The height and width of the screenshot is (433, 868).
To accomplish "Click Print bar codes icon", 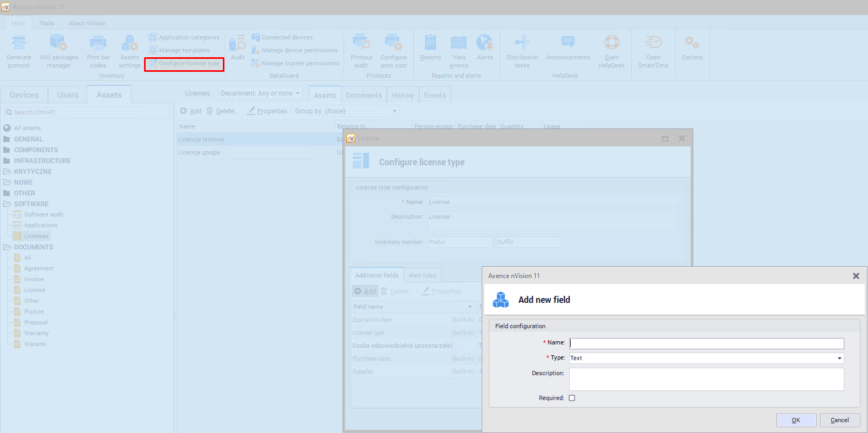I will click(x=98, y=43).
